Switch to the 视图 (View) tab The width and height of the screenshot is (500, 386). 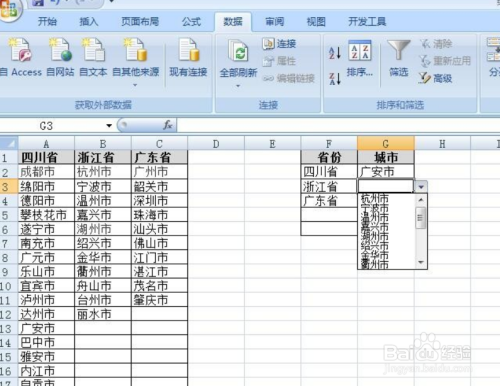point(316,22)
